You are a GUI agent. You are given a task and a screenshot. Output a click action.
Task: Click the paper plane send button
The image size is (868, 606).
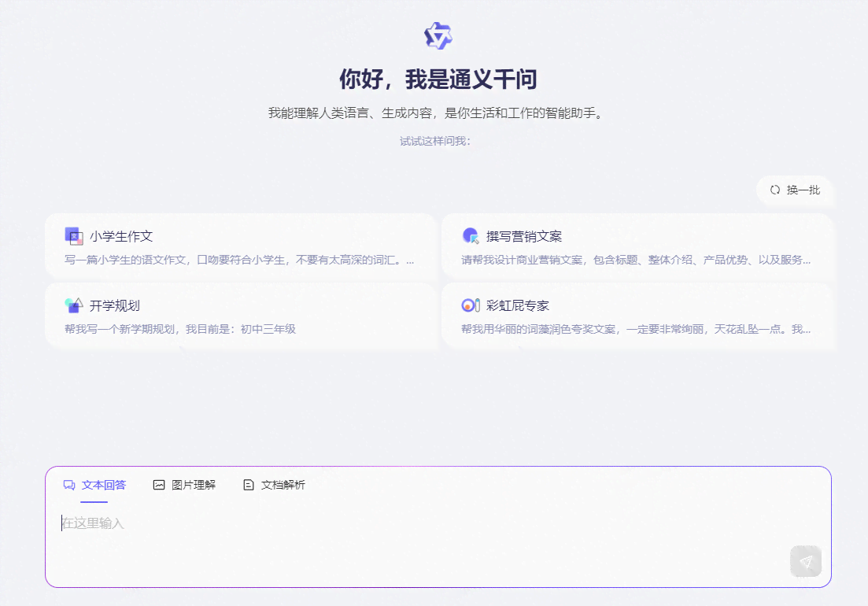pos(806,561)
